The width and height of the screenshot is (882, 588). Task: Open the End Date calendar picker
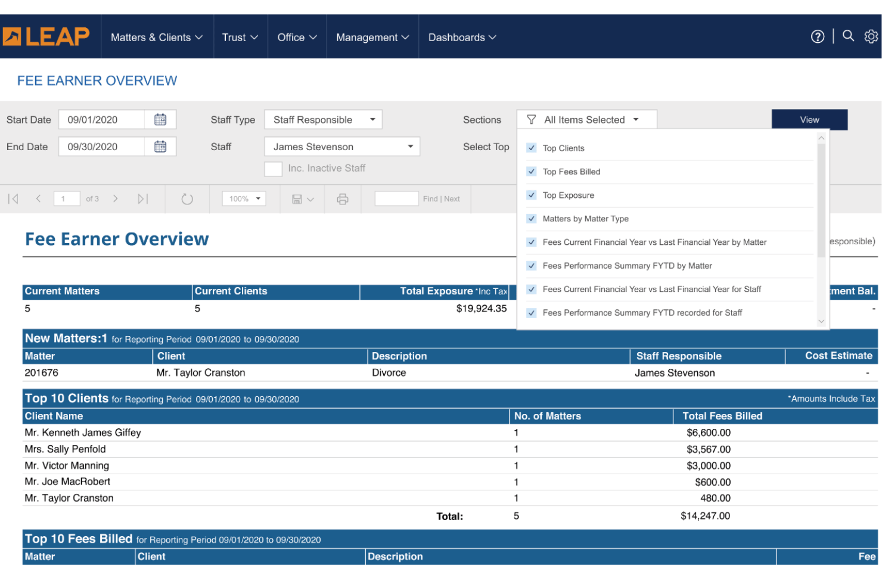pyautogui.click(x=160, y=147)
